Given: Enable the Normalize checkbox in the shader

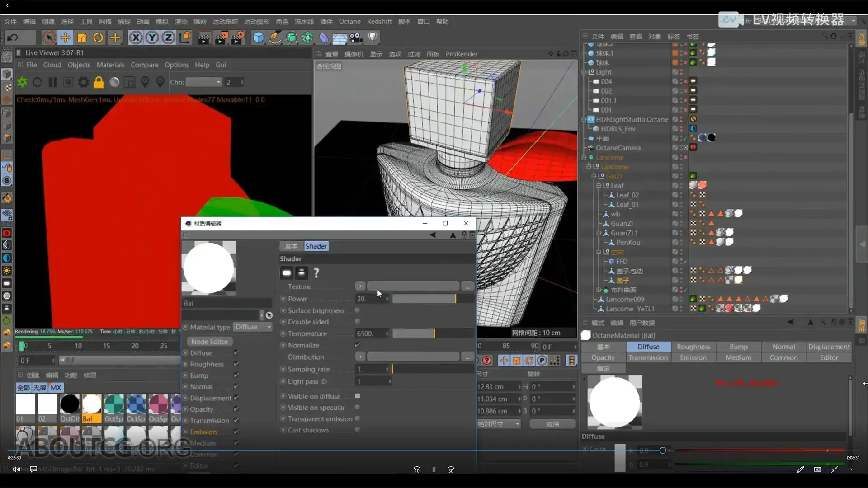Looking at the screenshot, I should coord(358,344).
